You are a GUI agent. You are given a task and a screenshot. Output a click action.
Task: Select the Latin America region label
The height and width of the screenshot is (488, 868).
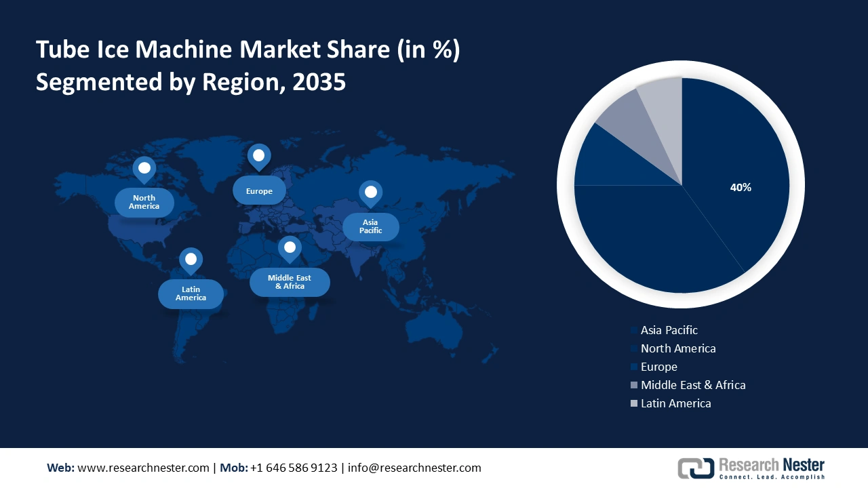(191, 294)
